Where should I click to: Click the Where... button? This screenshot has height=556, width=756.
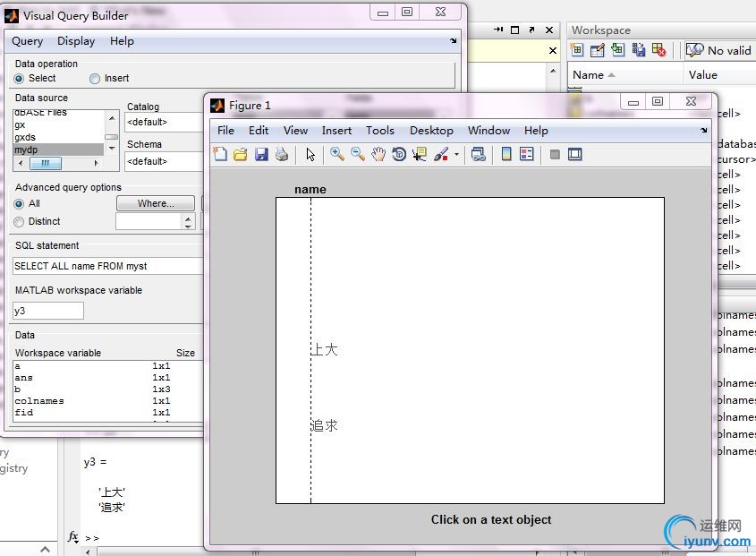click(x=156, y=203)
